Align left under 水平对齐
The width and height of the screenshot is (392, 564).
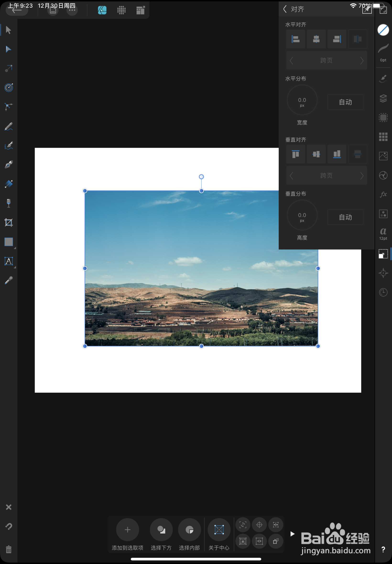[x=295, y=39]
